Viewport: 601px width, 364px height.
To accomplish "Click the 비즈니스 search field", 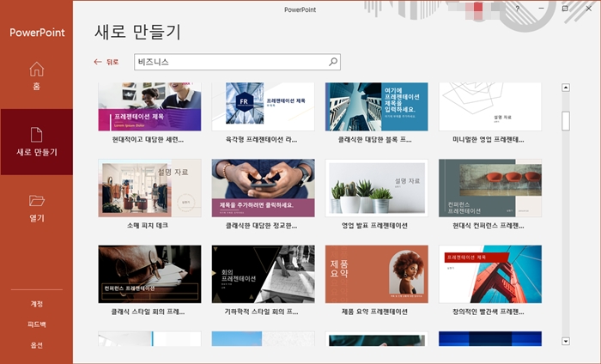I will [237, 62].
